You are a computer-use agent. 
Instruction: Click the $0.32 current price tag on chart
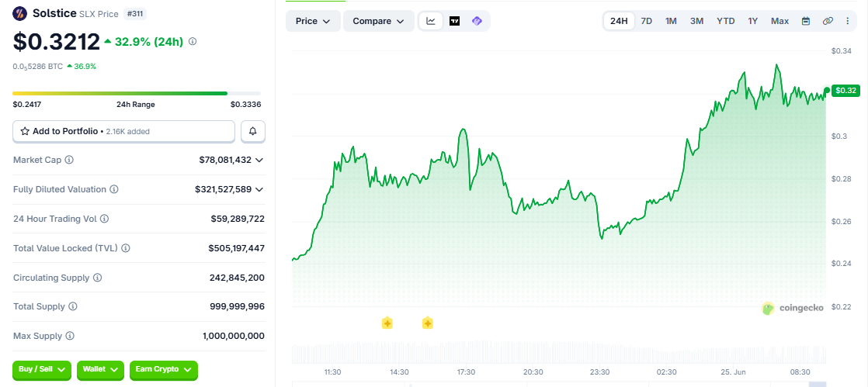point(845,90)
